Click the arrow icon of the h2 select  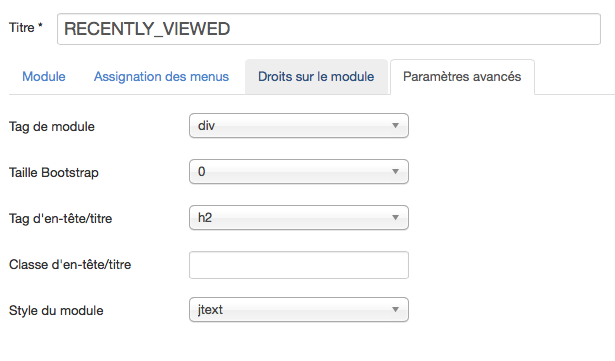click(x=395, y=217)
